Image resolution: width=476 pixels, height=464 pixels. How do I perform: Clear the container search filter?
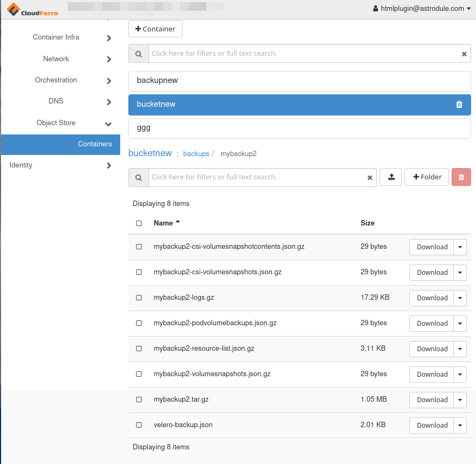pyautogui.click(x=464, y=54)
